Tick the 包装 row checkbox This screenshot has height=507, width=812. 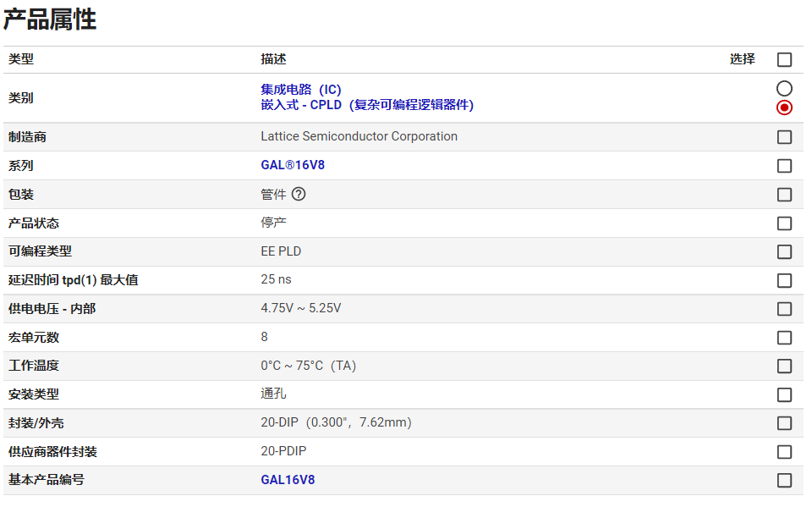coord(784,195)
